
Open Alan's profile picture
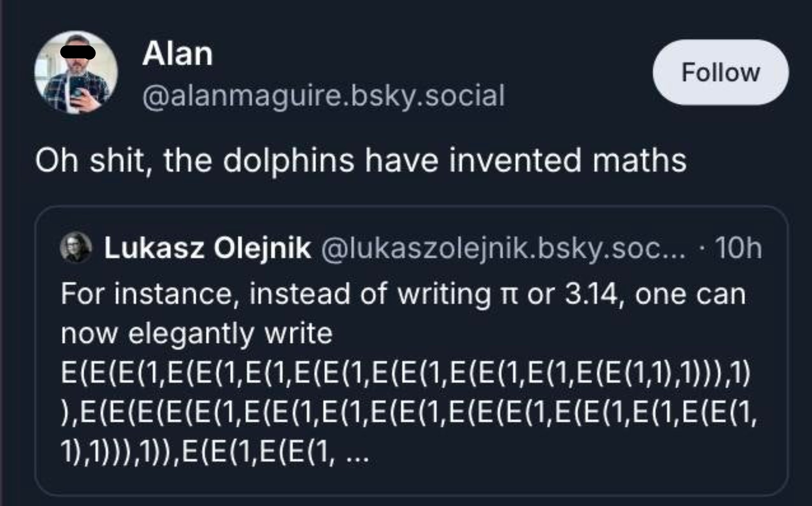[x=76, y=73]
